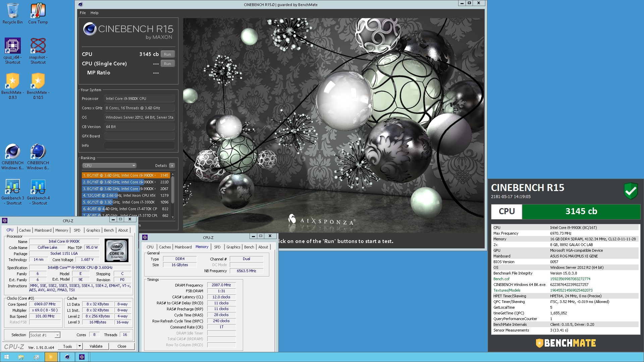
Task: Select ranking entry scoring 2067
Action: coord(125,189)
